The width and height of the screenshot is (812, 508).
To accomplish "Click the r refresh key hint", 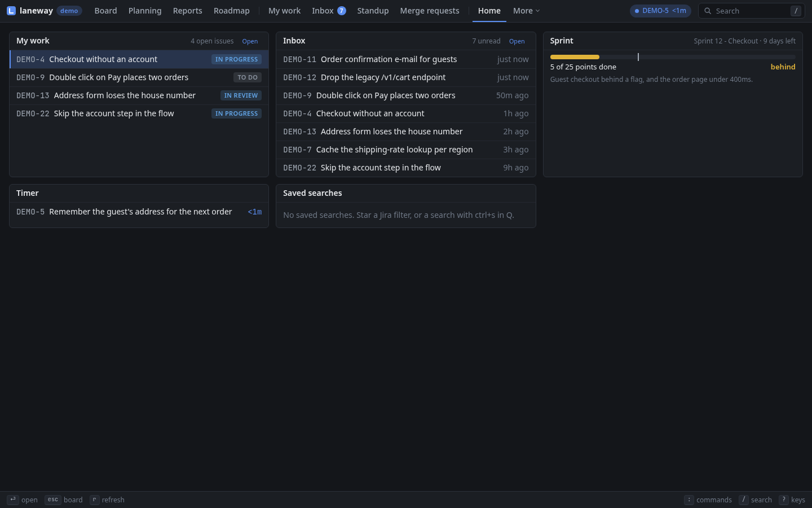I will point(94,500).
